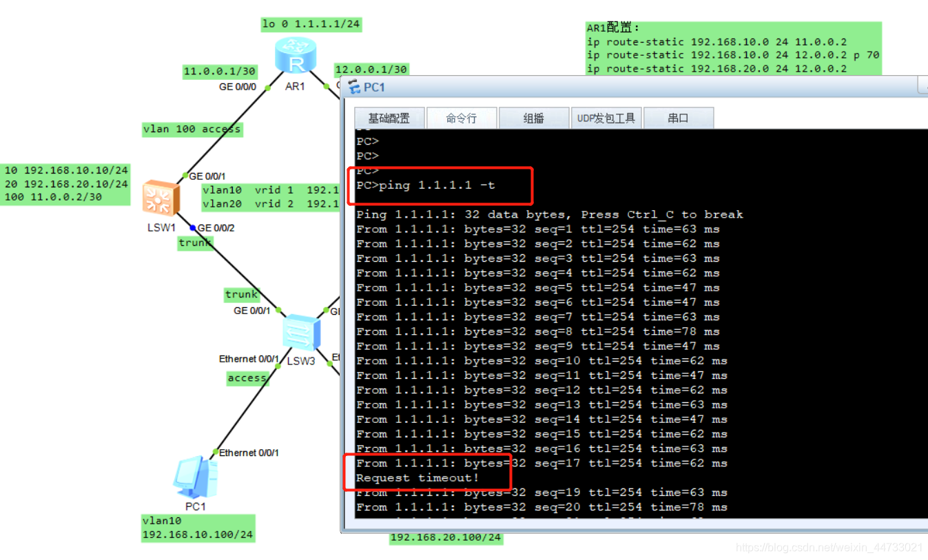The image size is (928, 560).
Task: Click the 'vlan 100 access' label
Action: point(192,129)
